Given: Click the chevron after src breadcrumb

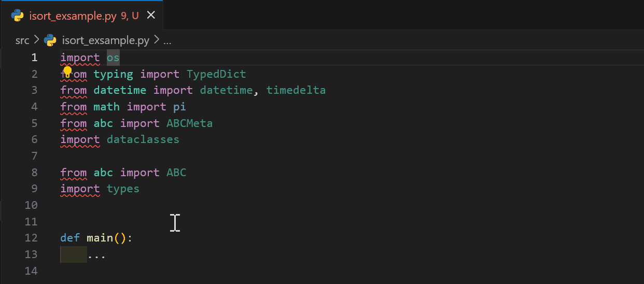Looking at the screenshot, I should tap(37, 40).
